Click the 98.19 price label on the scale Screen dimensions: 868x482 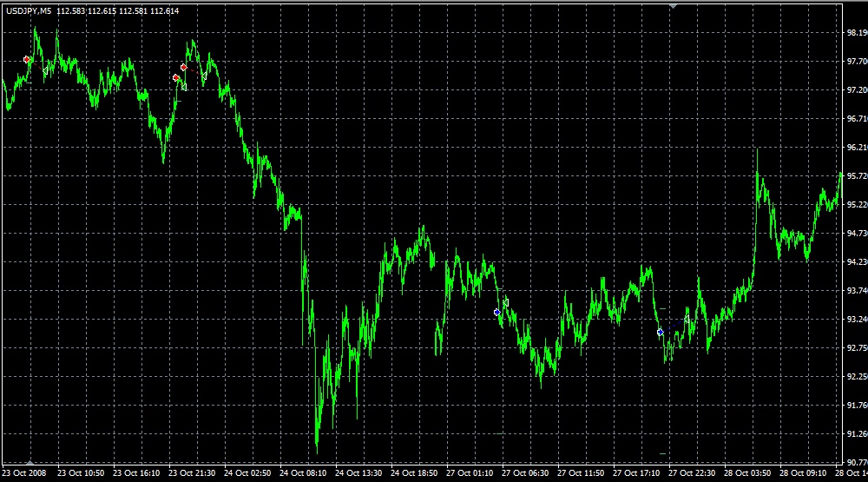point(855,33)
